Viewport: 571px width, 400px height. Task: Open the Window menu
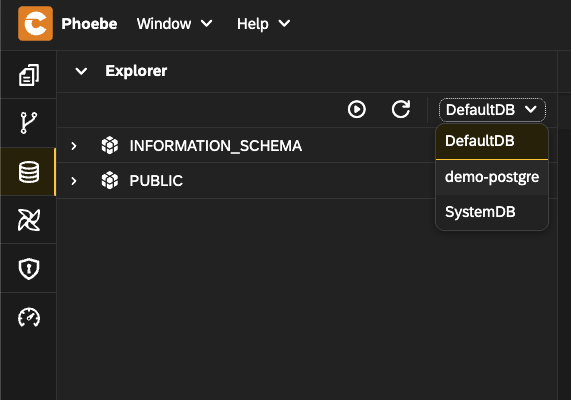[174, 24]
